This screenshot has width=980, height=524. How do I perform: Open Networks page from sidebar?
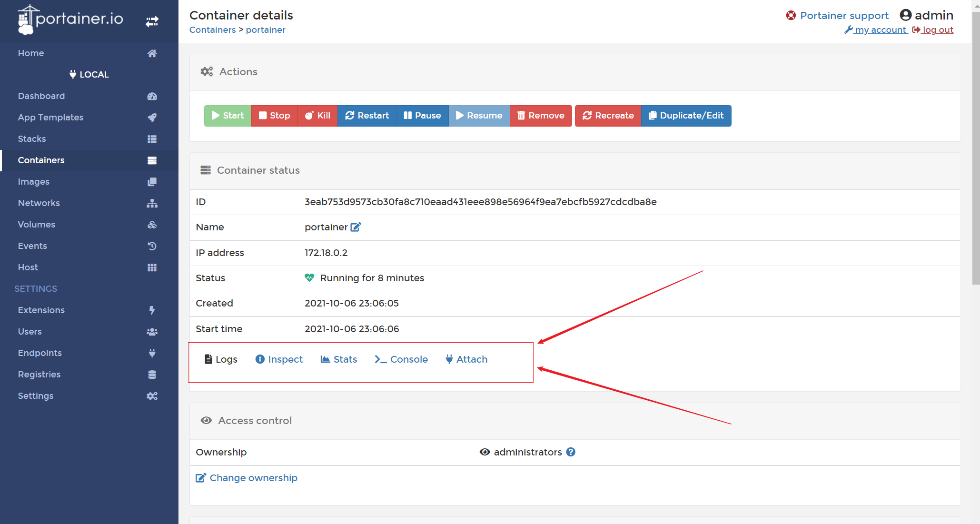click(x=39, y=203)
